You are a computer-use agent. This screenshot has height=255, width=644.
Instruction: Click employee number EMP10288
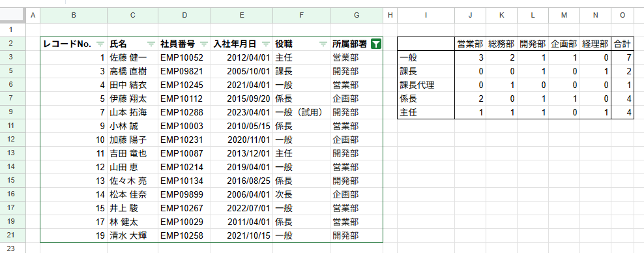click(184, 112)
